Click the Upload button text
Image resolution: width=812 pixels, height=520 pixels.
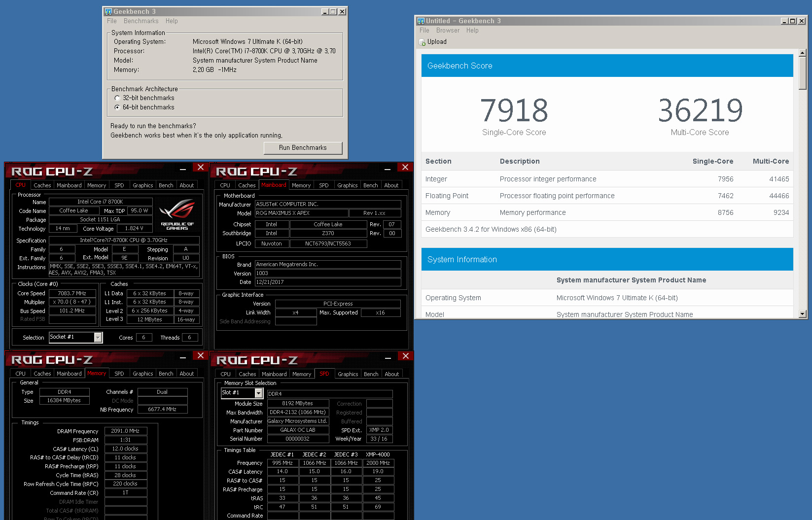(437, 42)
